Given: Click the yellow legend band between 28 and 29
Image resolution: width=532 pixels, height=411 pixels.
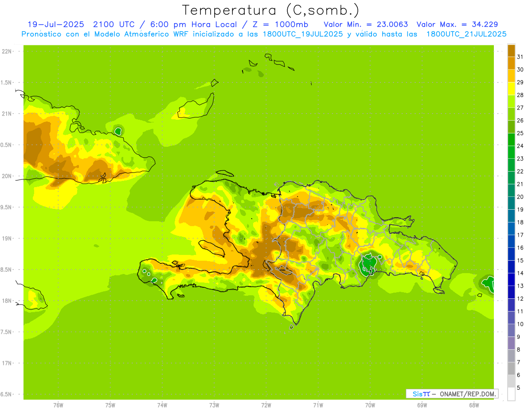Looking at the screenshot, I should click(511, 89).
